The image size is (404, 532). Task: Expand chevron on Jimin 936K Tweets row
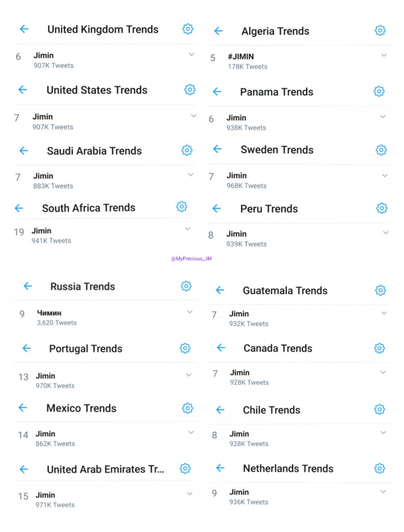[x=383, y=492]
